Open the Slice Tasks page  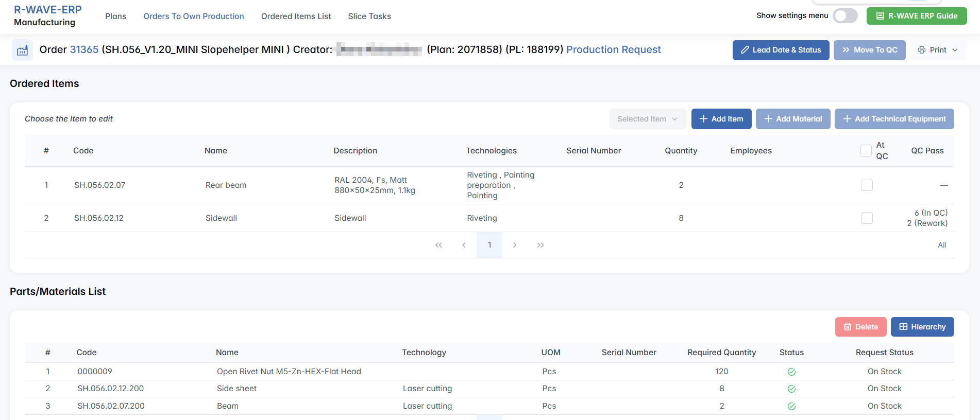[x=369, y=16]
